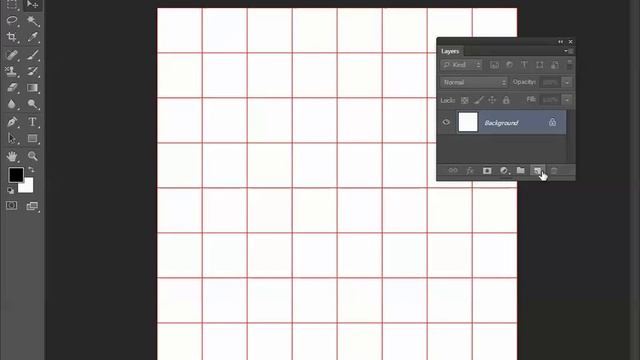This screenshot has height=360, width=640.
Task: Select the Rectangular Marquee tool
Action: pyautogui.click(x=12, y=4)
